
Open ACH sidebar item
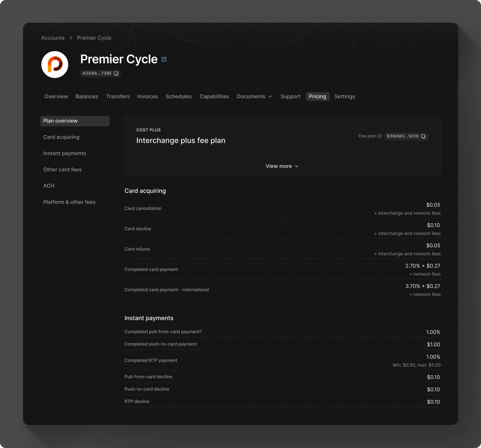pyautogui.click(x=49, y=186)
